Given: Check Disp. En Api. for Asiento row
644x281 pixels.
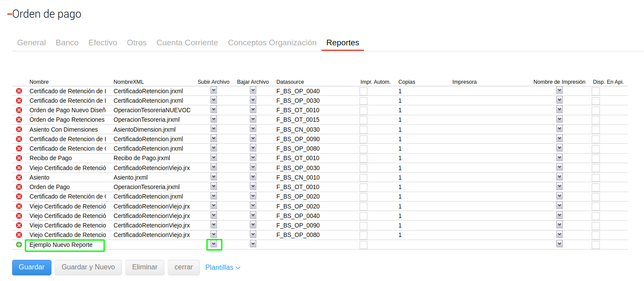Looking at the screenshot, I should (596, 177).
